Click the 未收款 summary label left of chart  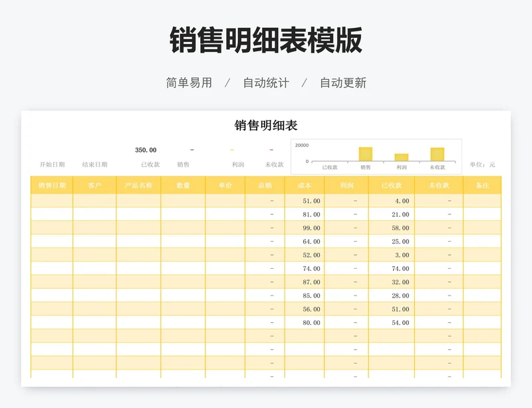tap(274, 164)
